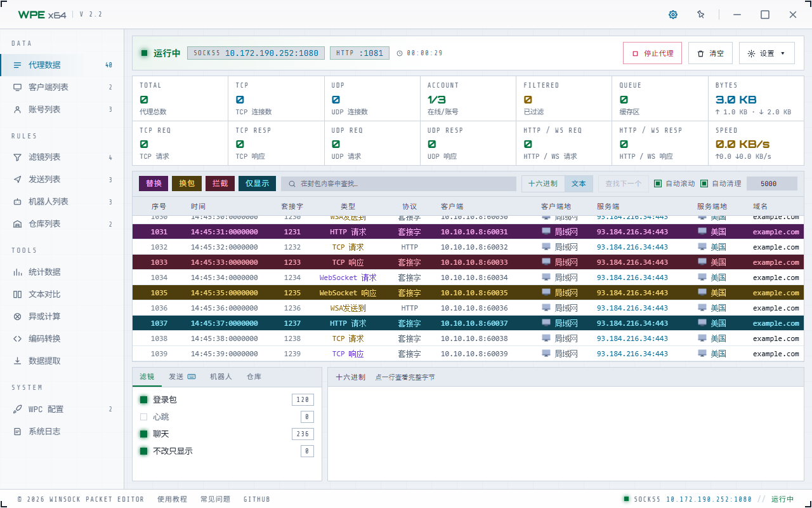Switch to the 滤镜 tab
This screenshot has width=812, height=508.
(147, 377)
